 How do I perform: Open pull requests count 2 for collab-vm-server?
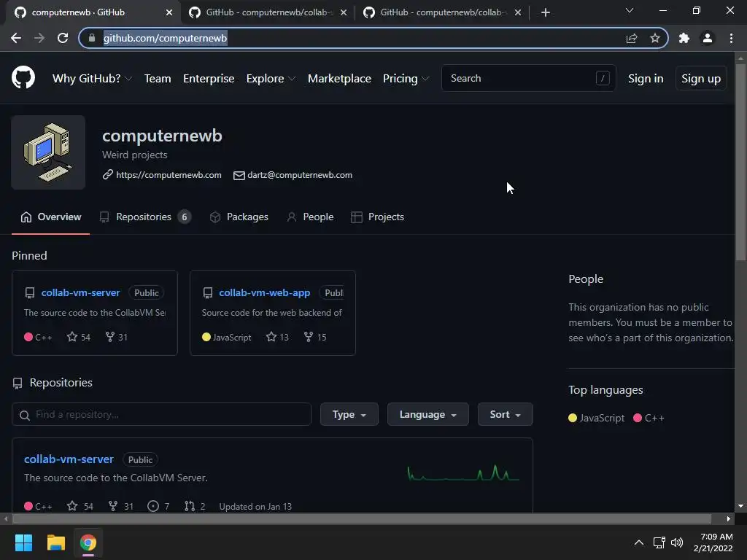[195, 506]
